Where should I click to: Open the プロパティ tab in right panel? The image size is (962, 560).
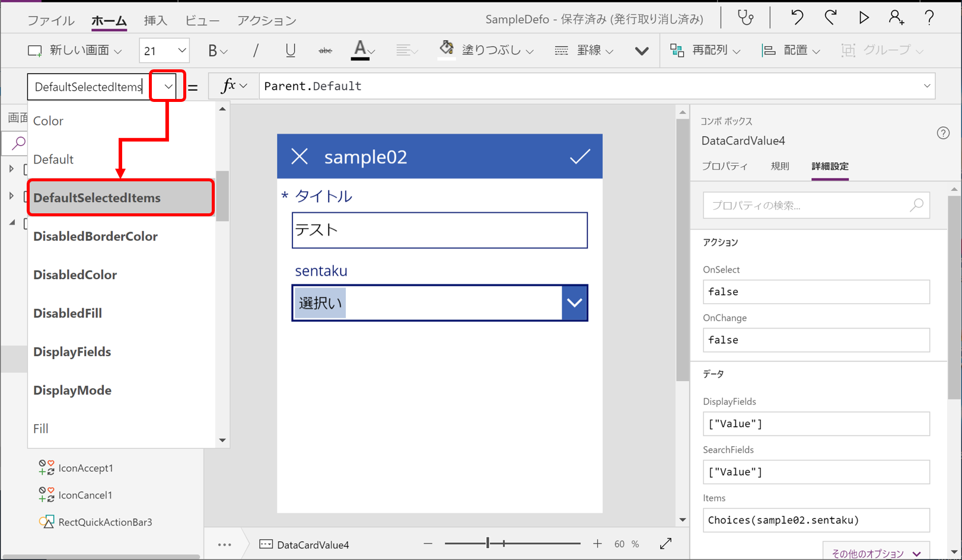point(724,167)
